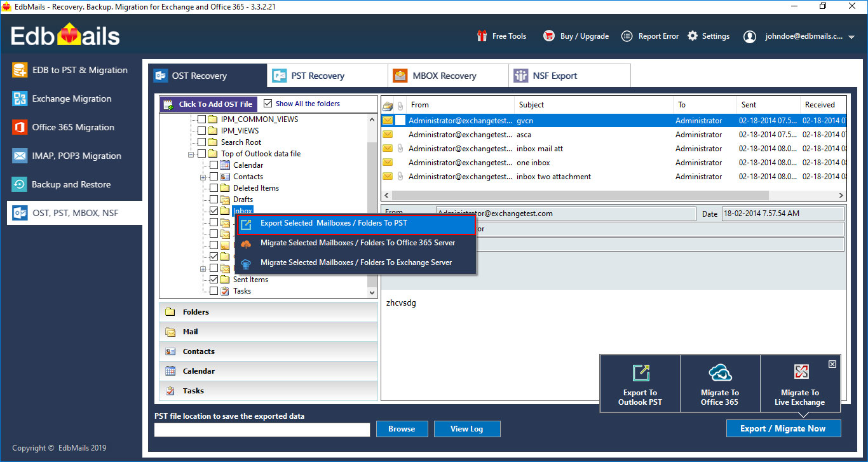Click the attachment column header clip icon
This screenshot has width=868, height=462.
pos(400,105)
